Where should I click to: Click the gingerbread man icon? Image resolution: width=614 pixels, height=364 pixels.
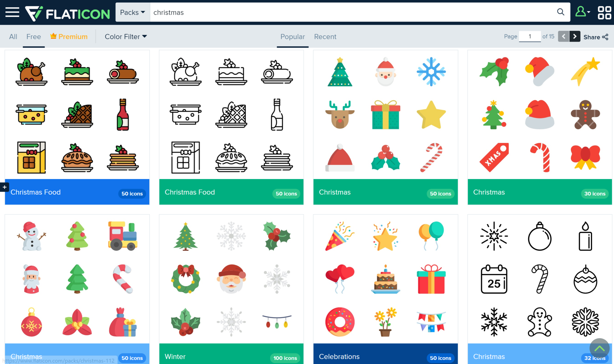pos(585,115)
